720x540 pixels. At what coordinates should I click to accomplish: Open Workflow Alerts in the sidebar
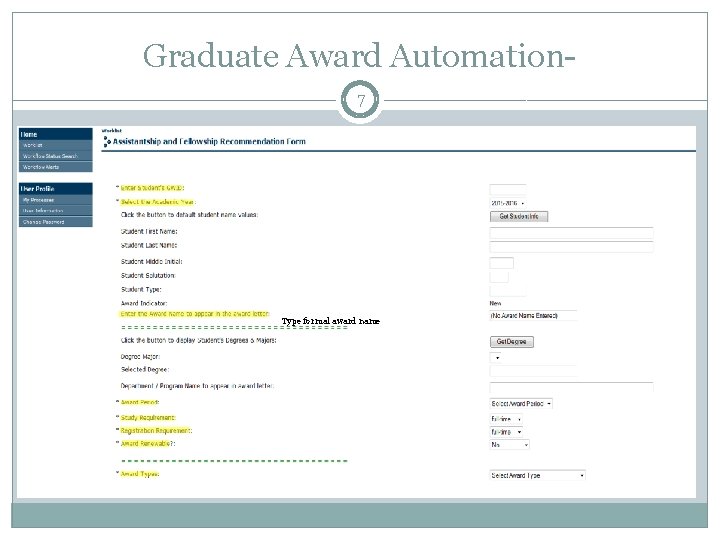click(56, 167)
